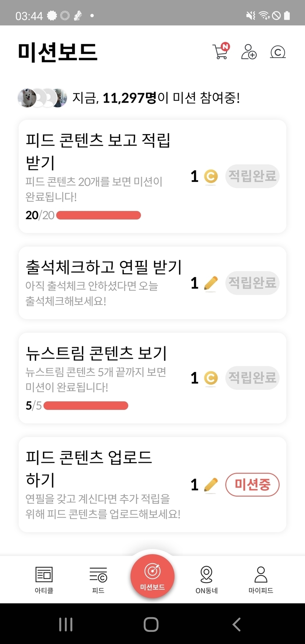Open the coin balance icon
305x644 pixels.
pos(278,52)
